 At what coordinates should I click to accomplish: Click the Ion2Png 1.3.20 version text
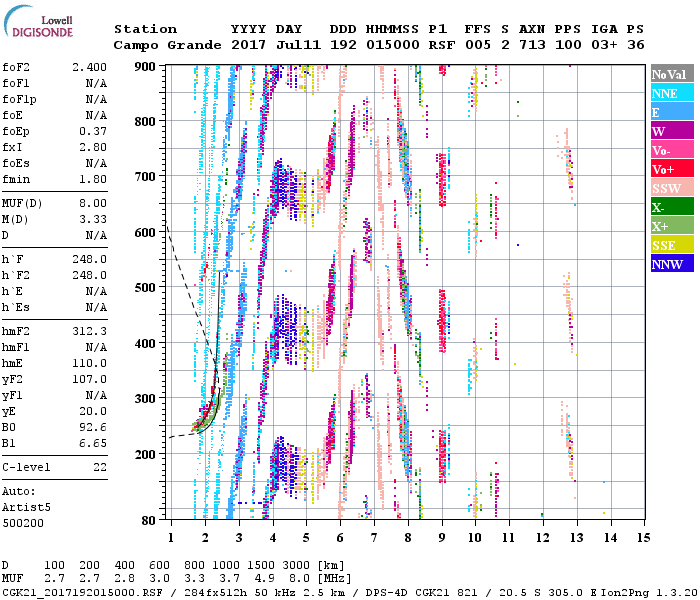click(649, 592)
